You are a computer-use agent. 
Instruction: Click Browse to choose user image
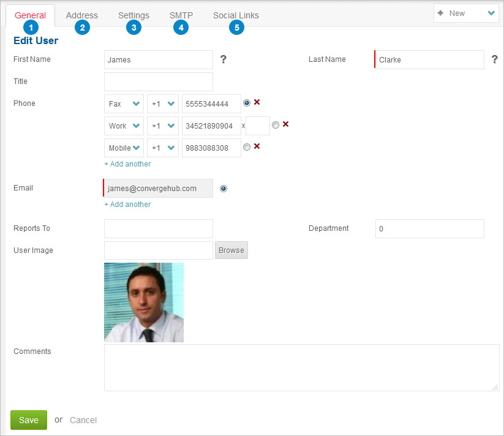(231, 250)
